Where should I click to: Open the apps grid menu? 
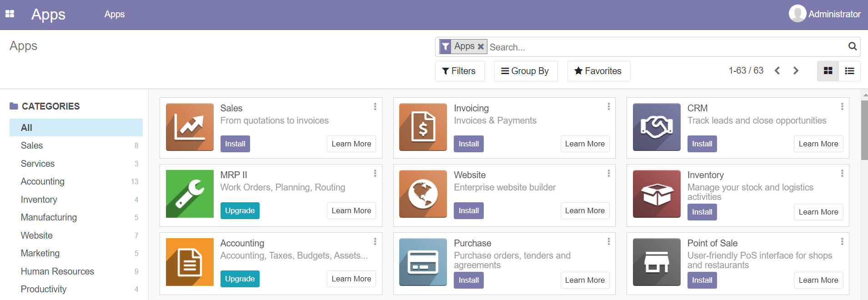pyautogui.click(x=10, y=14)
